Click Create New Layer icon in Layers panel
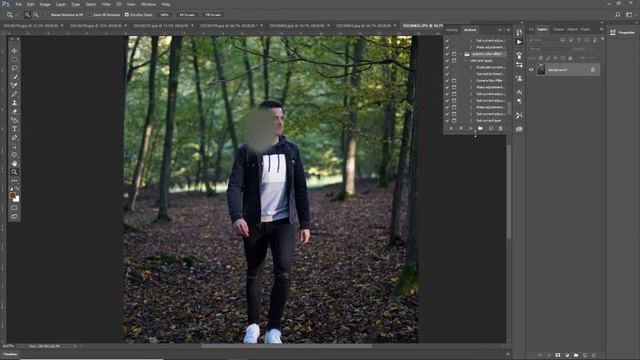 (x=585, y=355)
